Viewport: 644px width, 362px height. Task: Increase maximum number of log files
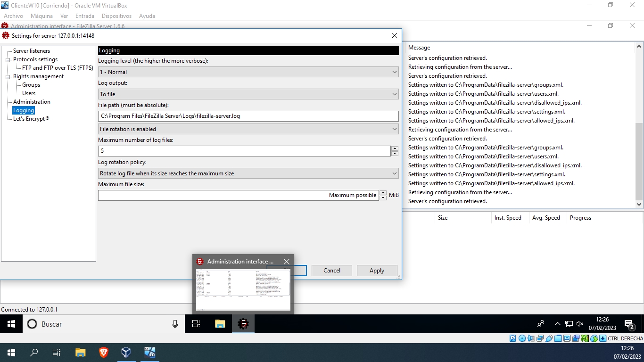click(395, 148)
